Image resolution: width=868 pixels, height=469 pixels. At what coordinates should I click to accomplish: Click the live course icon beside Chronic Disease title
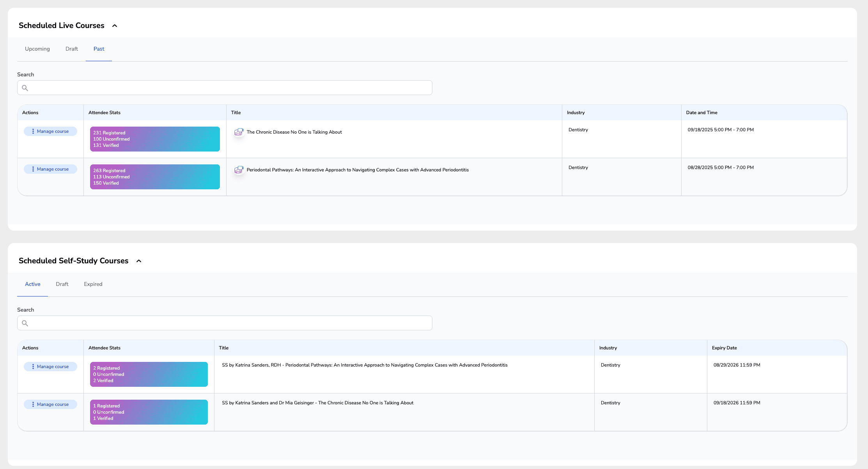click(239, 132)
